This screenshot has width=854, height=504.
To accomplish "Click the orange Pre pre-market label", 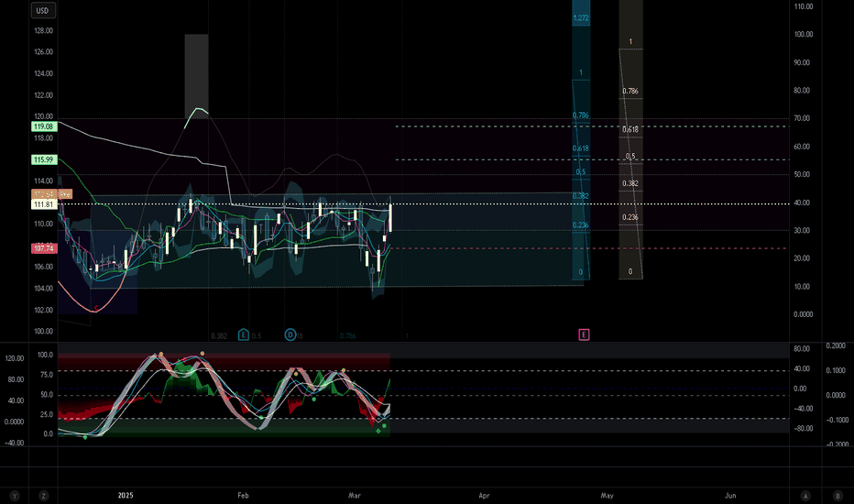I will point(65,194).
